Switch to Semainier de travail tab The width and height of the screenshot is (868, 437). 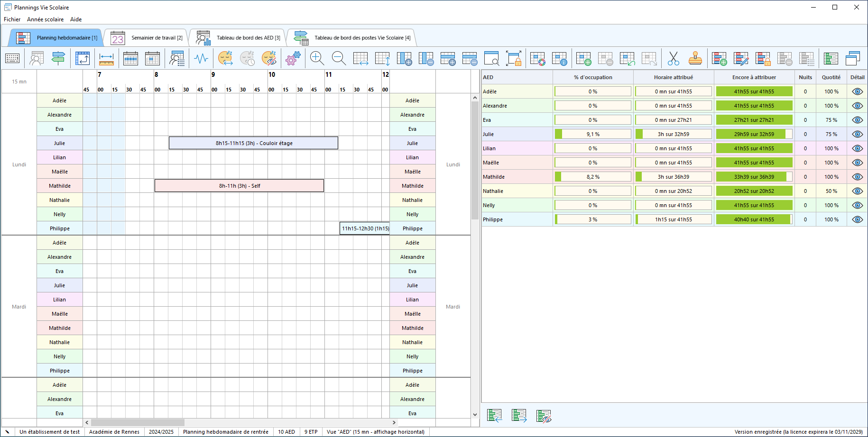(x=147, y=38)
